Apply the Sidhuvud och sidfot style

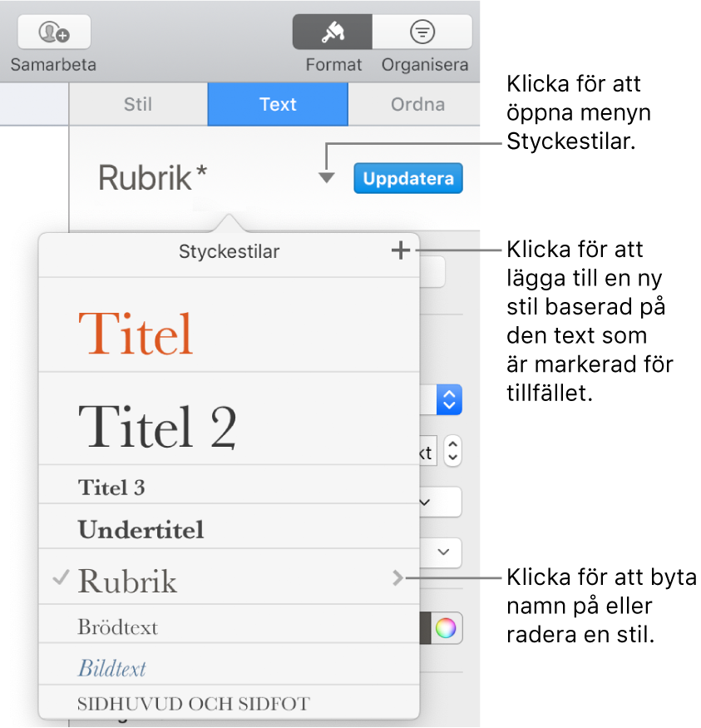[230, 702]
